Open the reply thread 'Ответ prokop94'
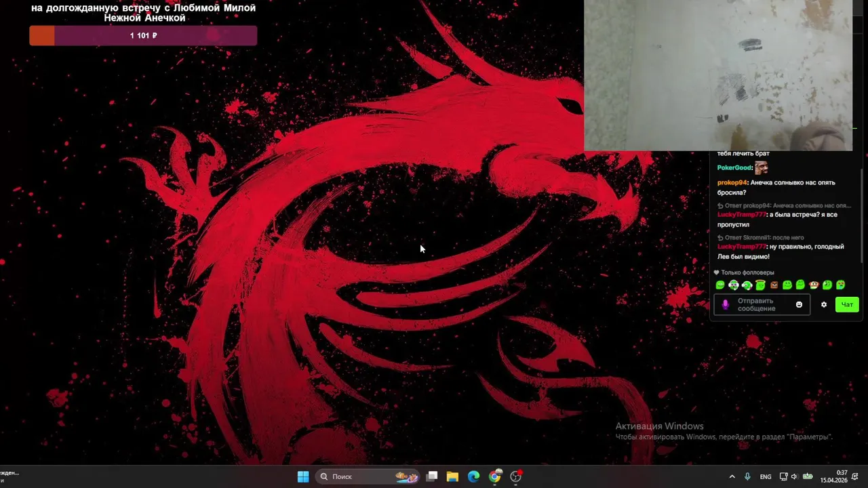The height and width of the screenshot is (488, 868). pos(784,205)
